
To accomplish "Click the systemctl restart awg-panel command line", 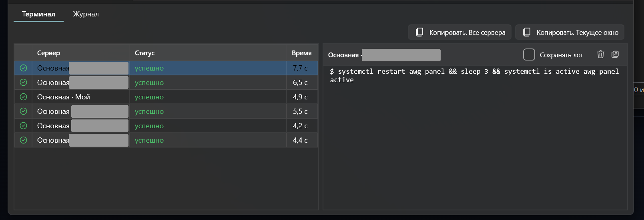I will click(474, 71).
